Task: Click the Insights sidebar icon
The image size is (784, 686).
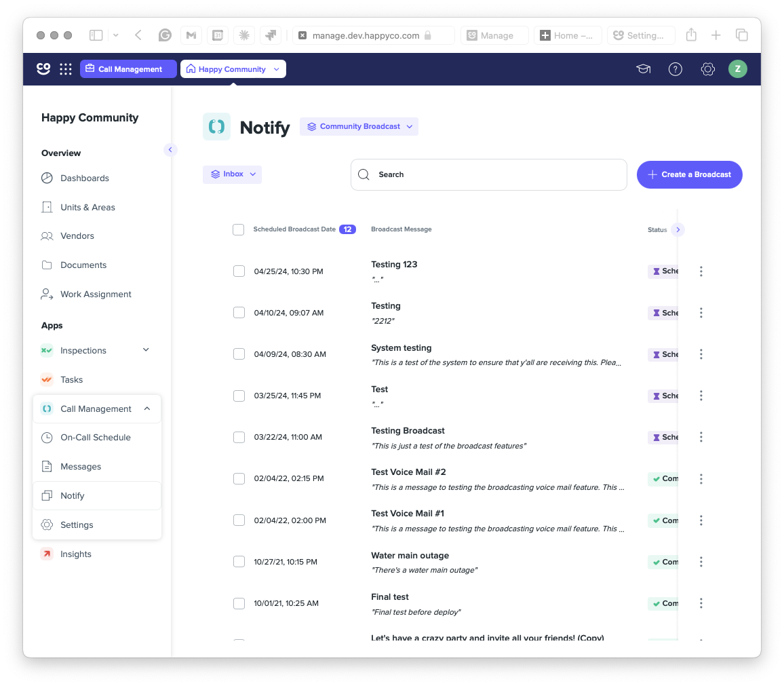Action: tap(47, 554)
